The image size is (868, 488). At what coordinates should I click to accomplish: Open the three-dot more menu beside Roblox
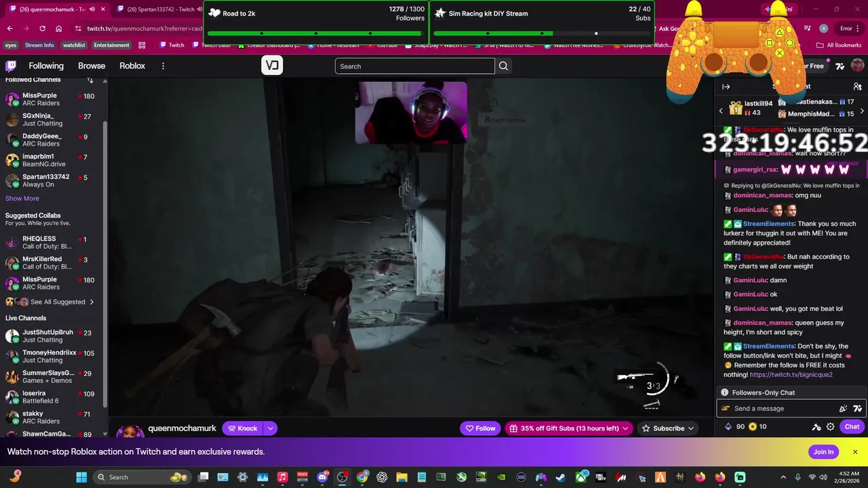[x=163, y=66]
